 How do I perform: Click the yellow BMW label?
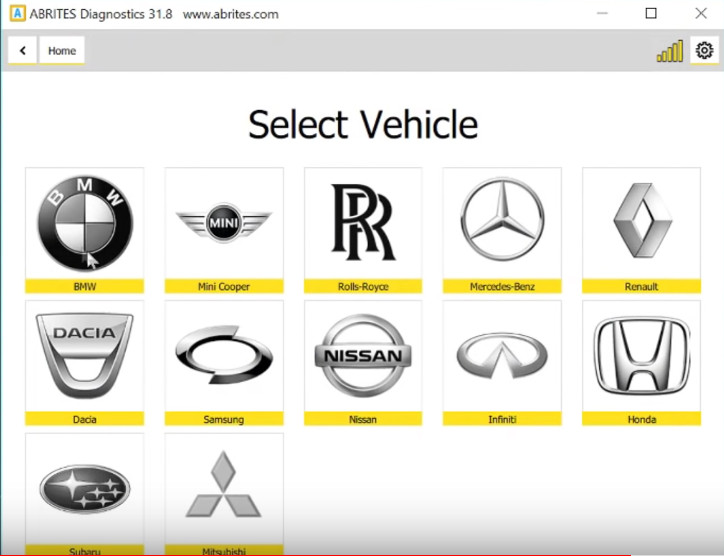[85, 286]
